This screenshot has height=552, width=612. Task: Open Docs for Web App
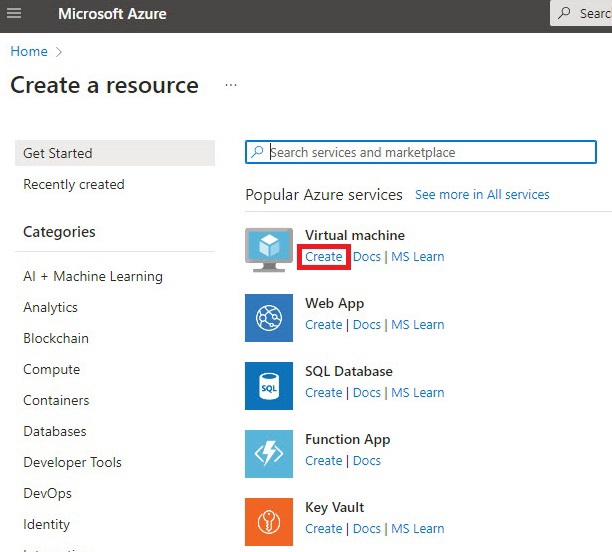point(366,324)
